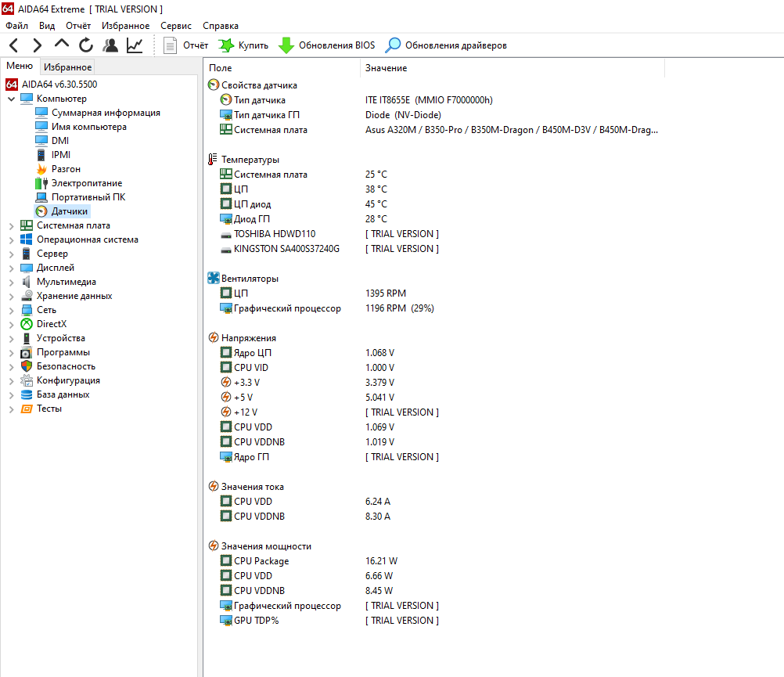Open Обновления драйверов from the toolbar

(x=446, y=45)
